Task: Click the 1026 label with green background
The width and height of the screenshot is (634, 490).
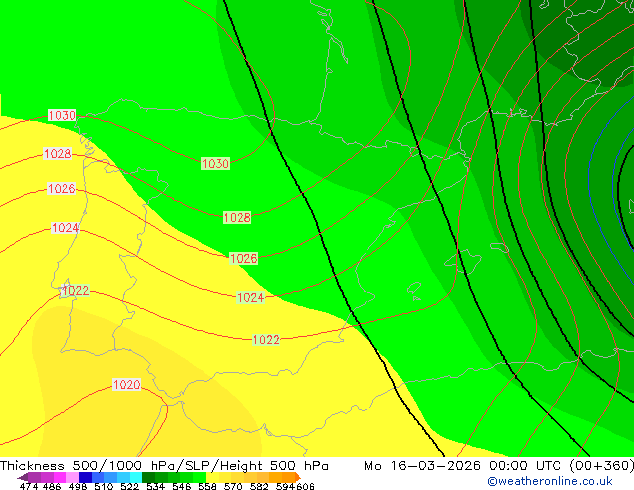Action: tap(243, 258)
